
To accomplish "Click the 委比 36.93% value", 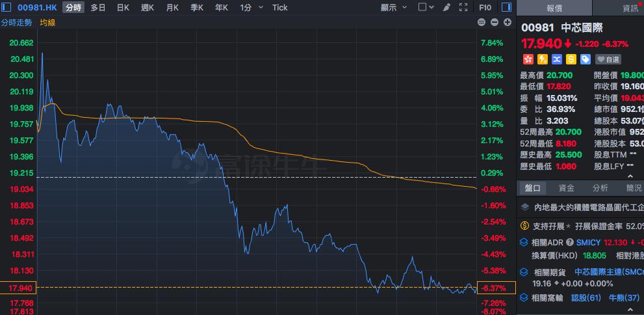I will [x=561, y=109].
